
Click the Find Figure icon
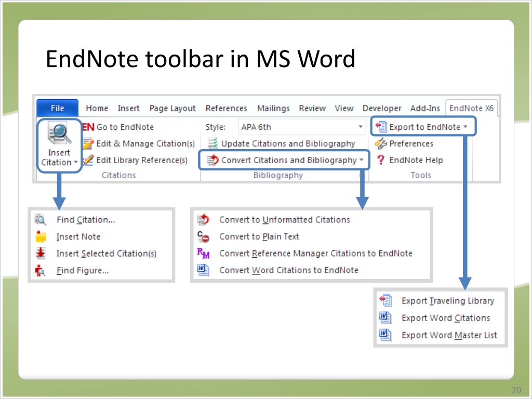40,270
